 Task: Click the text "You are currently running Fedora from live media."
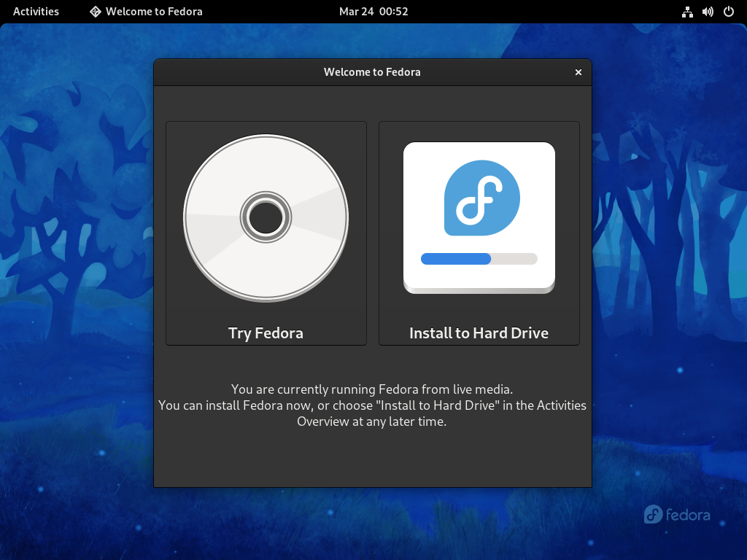point(372,389)
